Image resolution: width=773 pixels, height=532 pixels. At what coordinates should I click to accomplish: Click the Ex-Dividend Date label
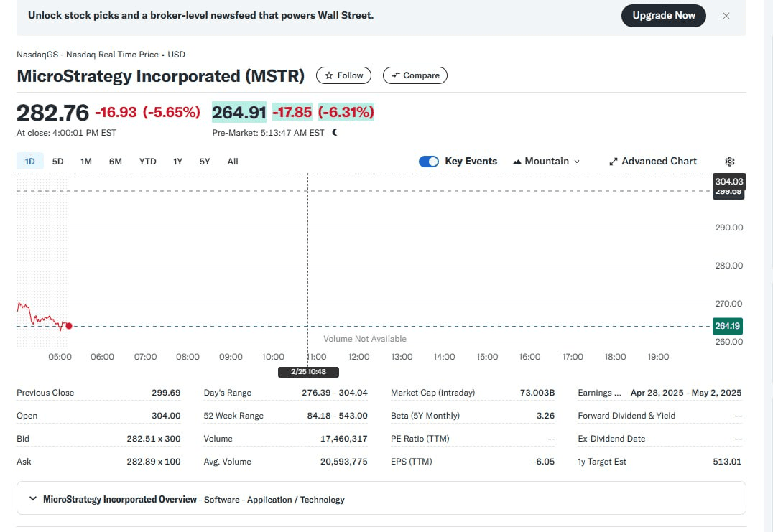pos(611,439)
